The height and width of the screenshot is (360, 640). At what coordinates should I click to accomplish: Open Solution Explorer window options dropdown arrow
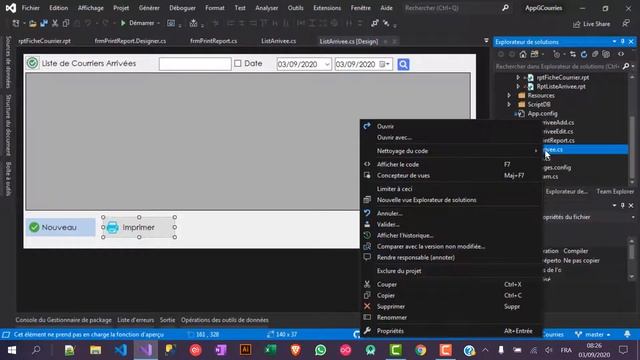tap(614, 42)
